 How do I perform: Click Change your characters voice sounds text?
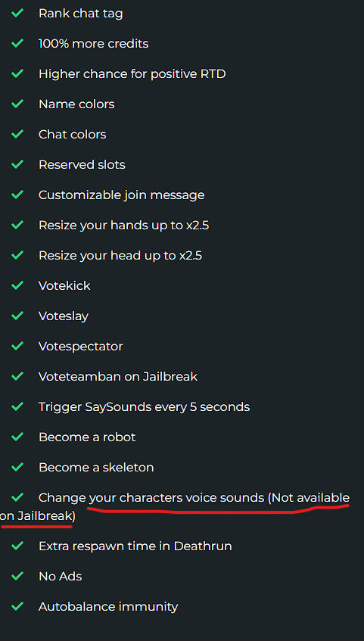pyautogui.click(x=151, y=497)
